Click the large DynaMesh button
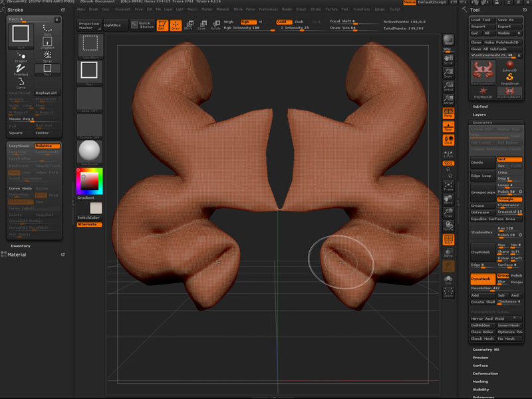Viewport: 532px width, 399px height. [x=483, y=279]
